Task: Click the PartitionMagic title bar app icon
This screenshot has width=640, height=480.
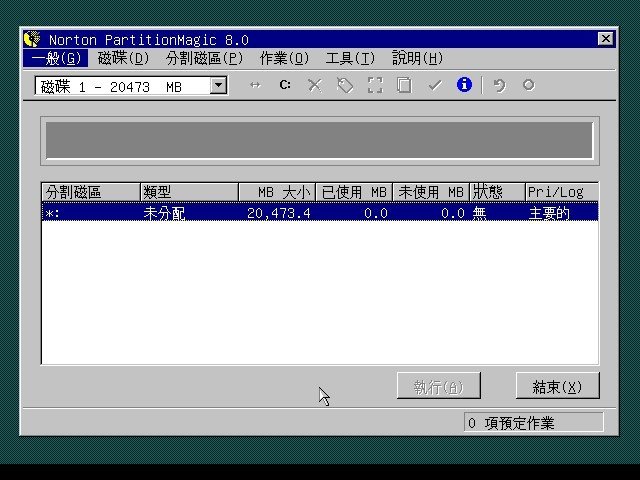Action: tap(32, 40)
